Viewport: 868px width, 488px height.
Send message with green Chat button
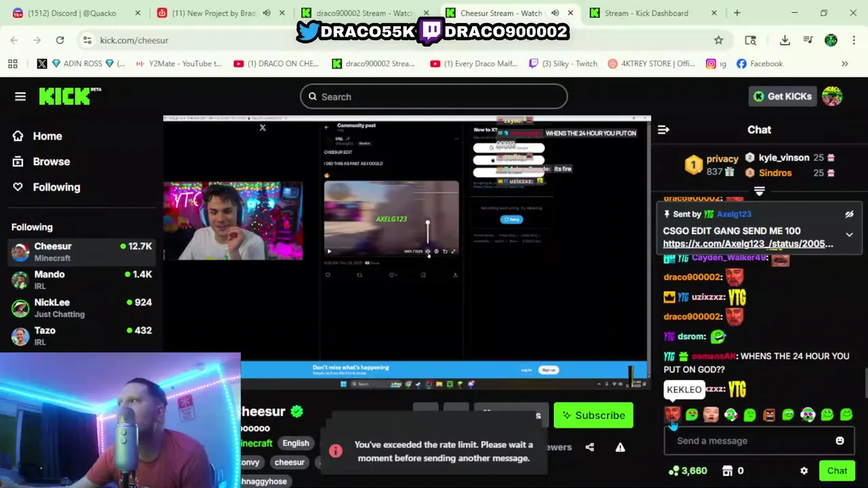pyautogui.click(x=837, y=470)
